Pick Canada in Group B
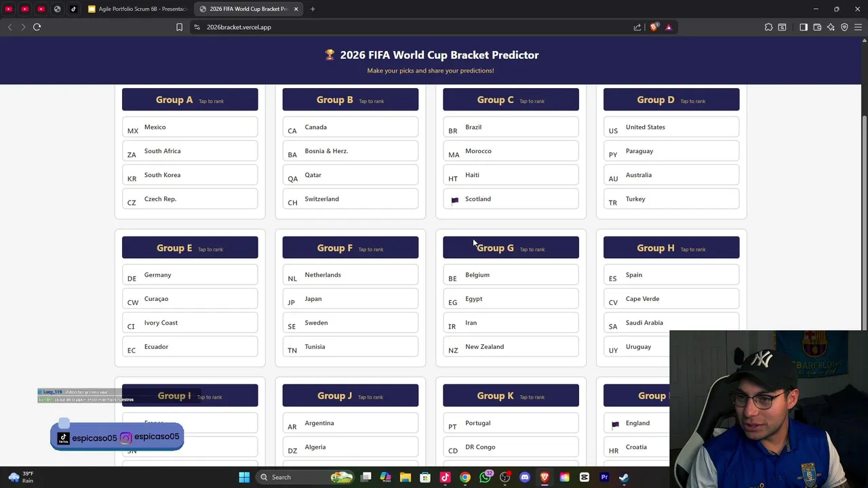This screenshot has width=868, height=488. (x=351, y=127)
